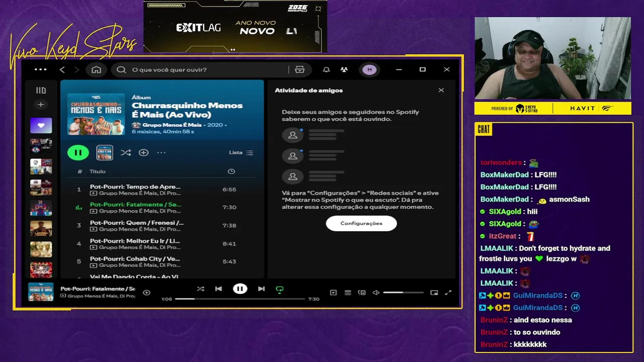Screen dimensions: 644x362
Task: Open the Home page icon
Action: pyautogui.click(x=96, y=69)
